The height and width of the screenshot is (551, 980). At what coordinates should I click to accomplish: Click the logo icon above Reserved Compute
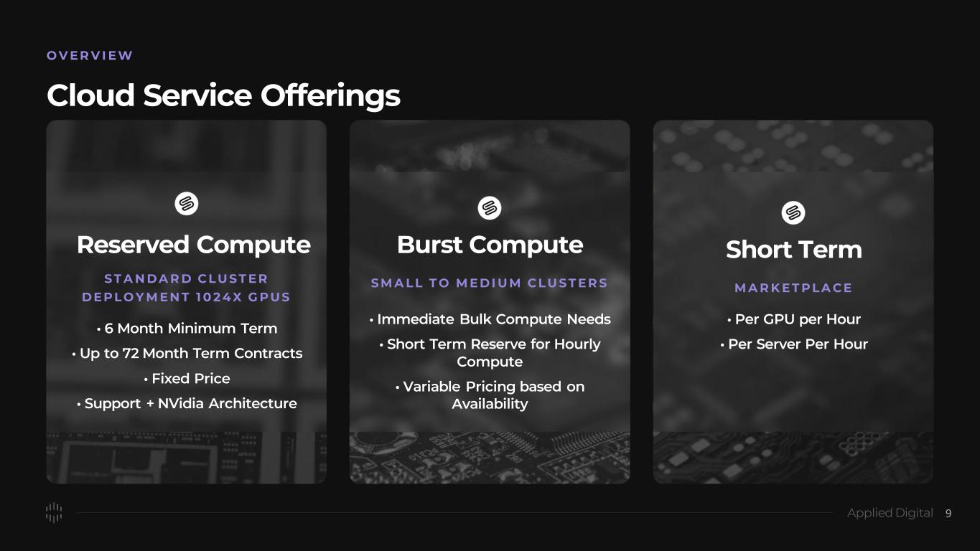pyautogui.click(x=187, y=204)
